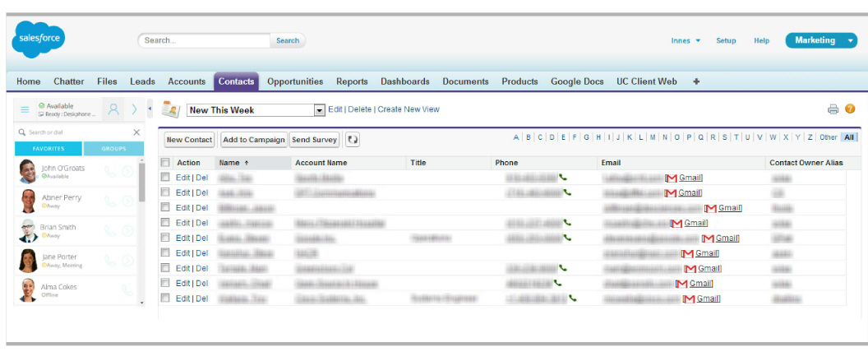
Task: Click the Salesforce cloud logo
Action: pyautogui.click(x=38, y=39)
